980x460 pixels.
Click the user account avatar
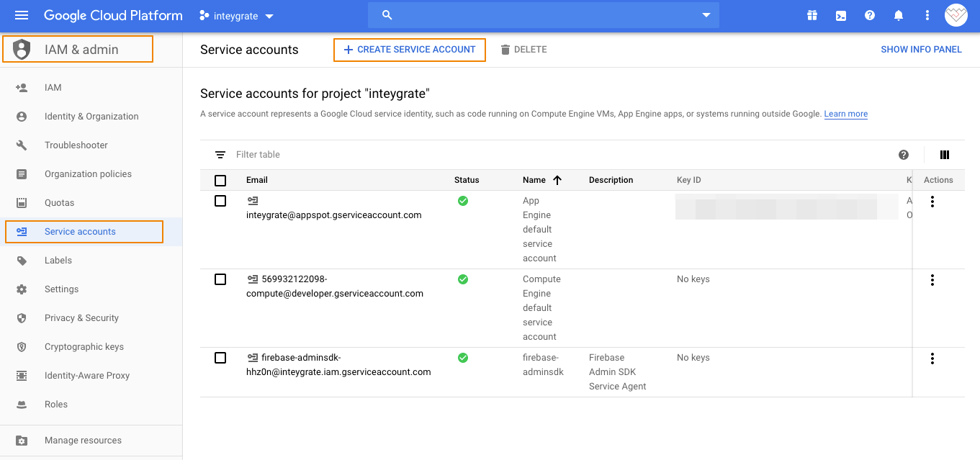pos(956,15)
